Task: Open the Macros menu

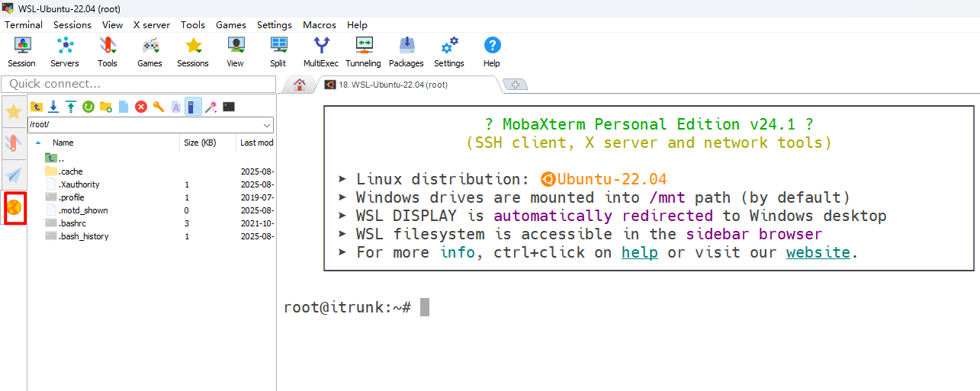Action: click(x=320, y=24)
